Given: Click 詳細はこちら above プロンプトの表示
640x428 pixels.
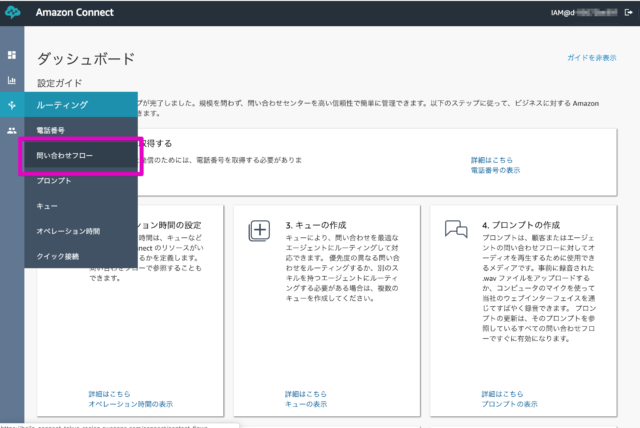Looking at the screenshot, I should click(502, 394).
